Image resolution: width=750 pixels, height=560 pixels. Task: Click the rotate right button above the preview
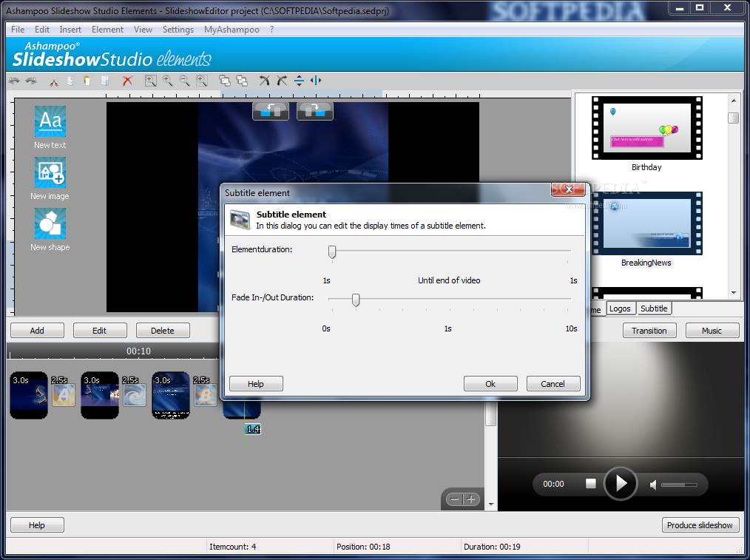[315, 112]
